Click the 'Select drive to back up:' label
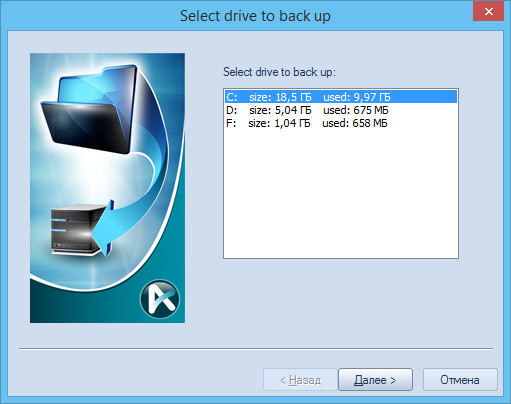This screenshot has width=511, height=404. tap(279, 72)
